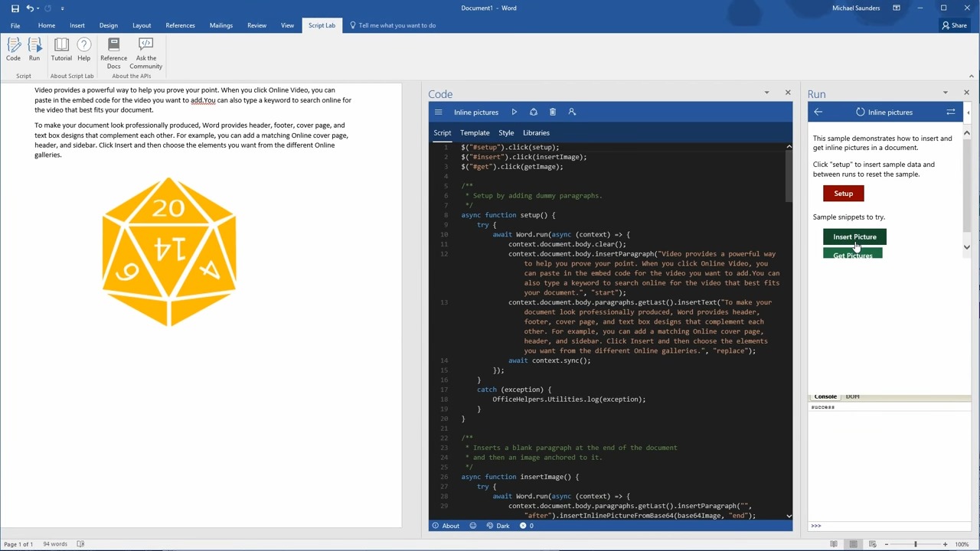
Task: Sign in using the profile icon
Action: click(x=572, y=112)
